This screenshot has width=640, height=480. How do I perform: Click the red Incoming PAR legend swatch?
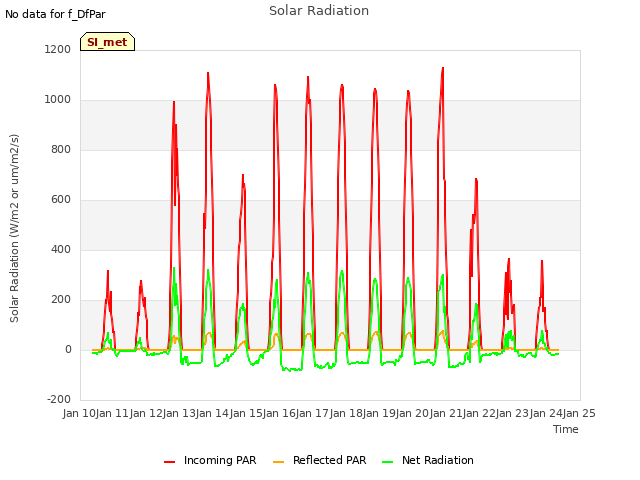point(169,462)
